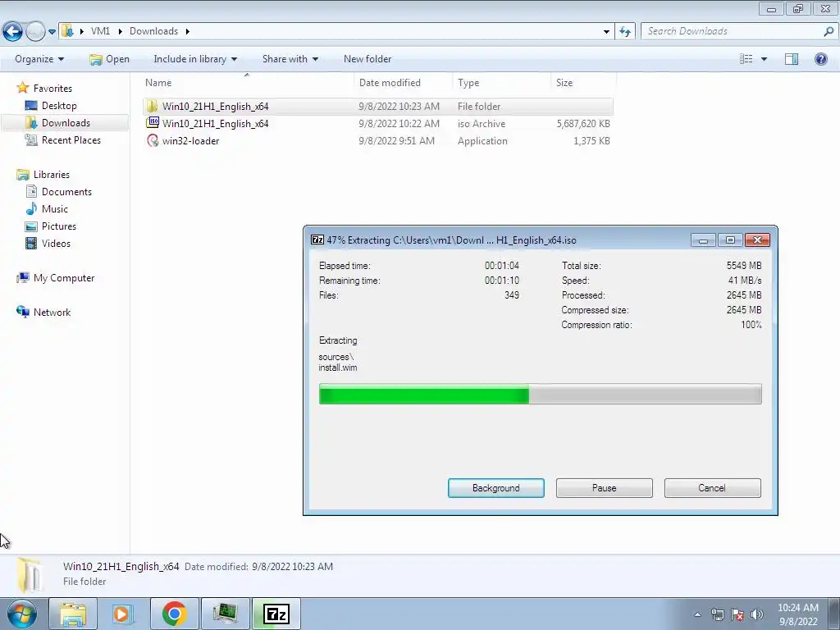This screenshot has width=840, height=630.
Task: Show hidden tray icons arrow
Action: [697, 614]
